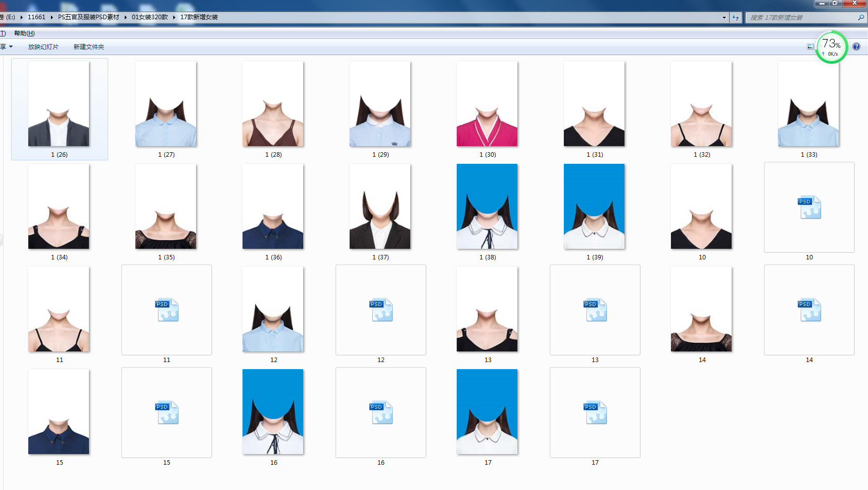
Task: Click the address bar refresh icon
Action: pyautogui.click(x=736, y=17)
